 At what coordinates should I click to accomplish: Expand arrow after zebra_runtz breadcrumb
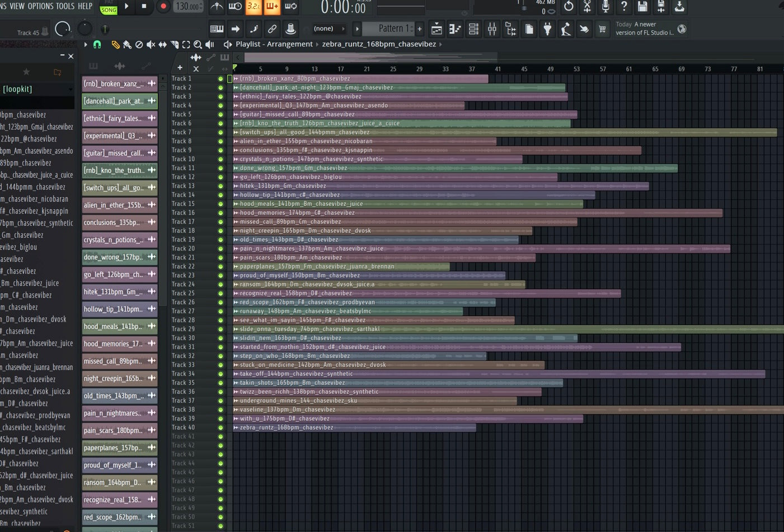tap(441, 44)
